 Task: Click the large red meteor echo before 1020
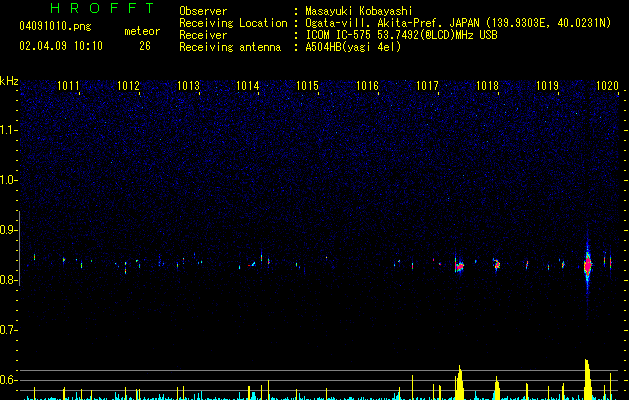tap(588, 265)
